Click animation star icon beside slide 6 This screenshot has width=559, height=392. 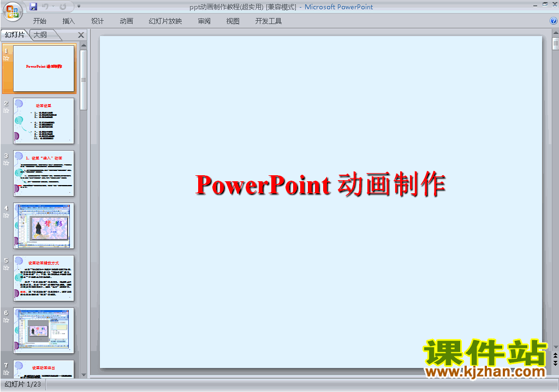click(6, 320)
